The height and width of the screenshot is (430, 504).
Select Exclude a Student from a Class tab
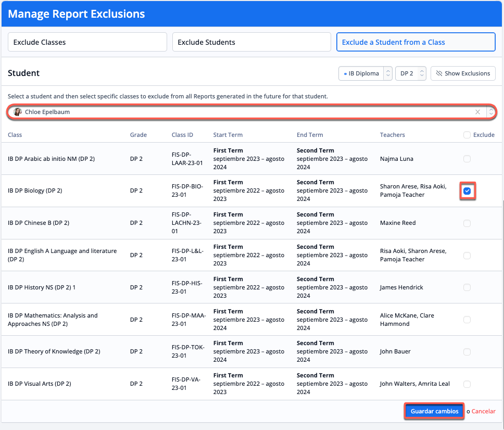click(415, 42)
